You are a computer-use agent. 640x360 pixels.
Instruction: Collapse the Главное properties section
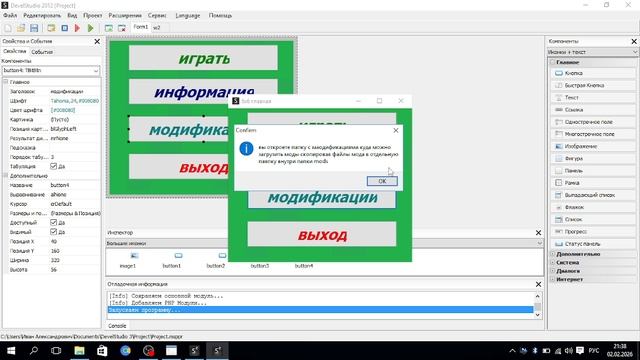tap(6, 82)
